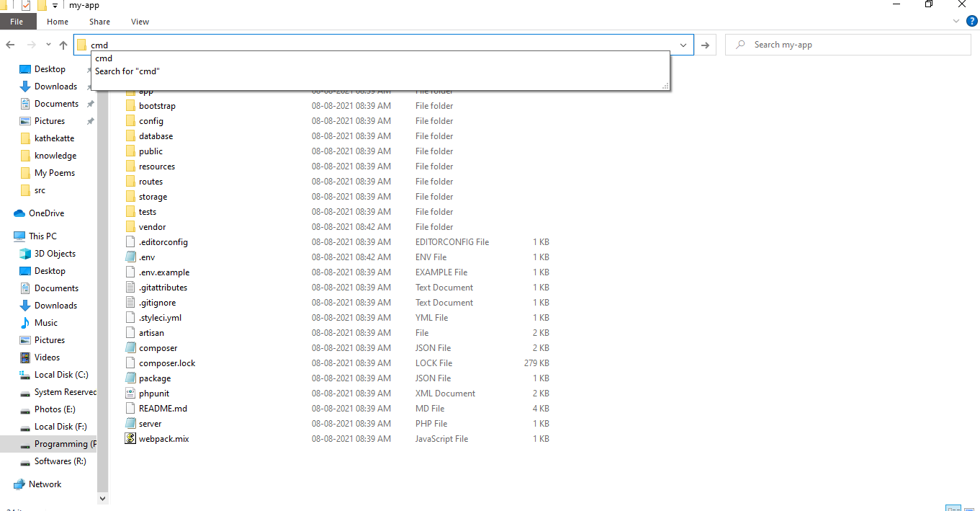Open the Help question mark icon
980x511 pixels.
(x=971, y=22)
